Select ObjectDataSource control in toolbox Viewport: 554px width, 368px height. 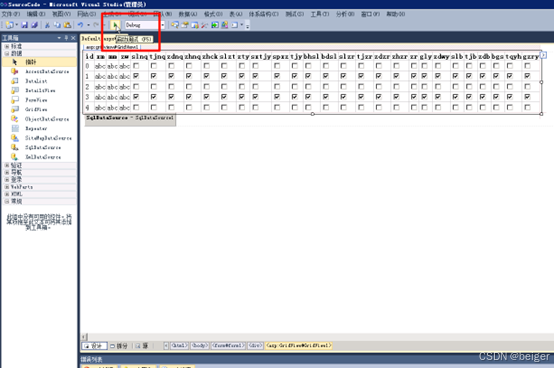(x=39, y=119)
